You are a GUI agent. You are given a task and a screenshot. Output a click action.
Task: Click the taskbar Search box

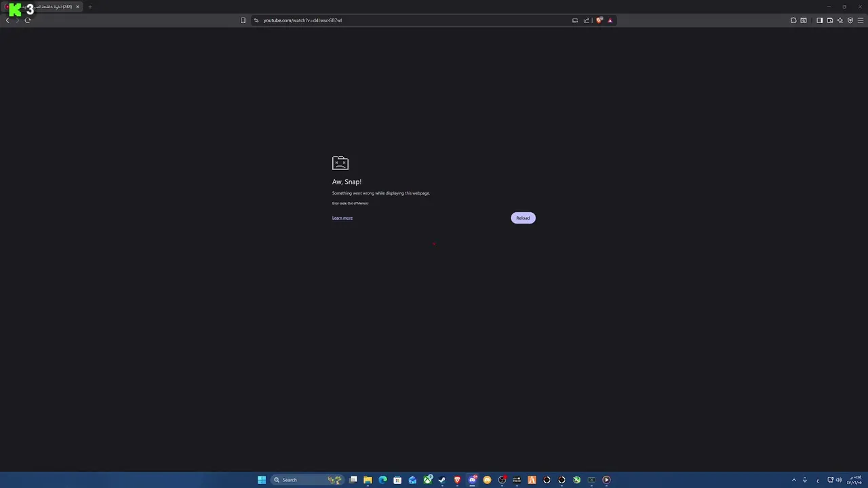307,480
